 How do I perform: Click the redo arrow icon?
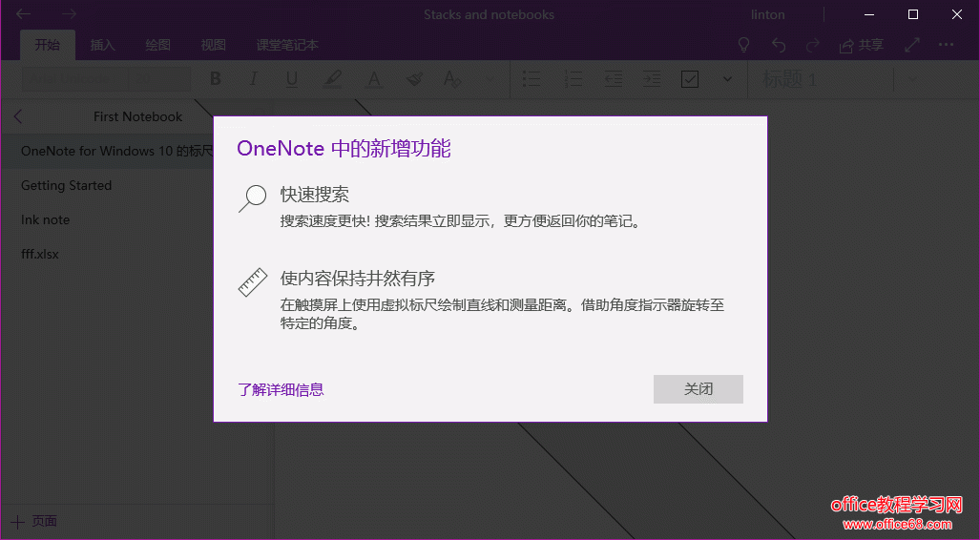tap(812, 45)
